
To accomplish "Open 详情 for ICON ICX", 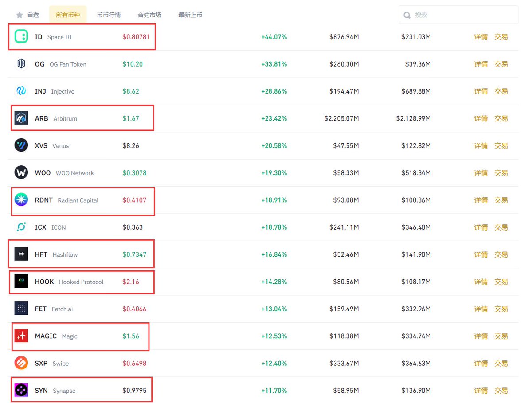I will tap(481, 227).
